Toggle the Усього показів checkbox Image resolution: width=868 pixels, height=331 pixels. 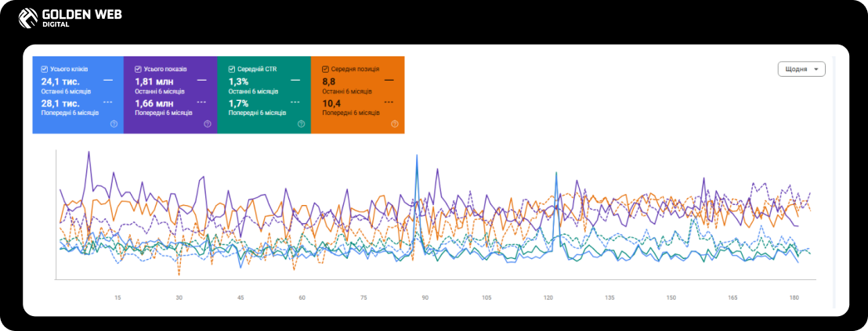pyautogui.click(x=138, y=70)
